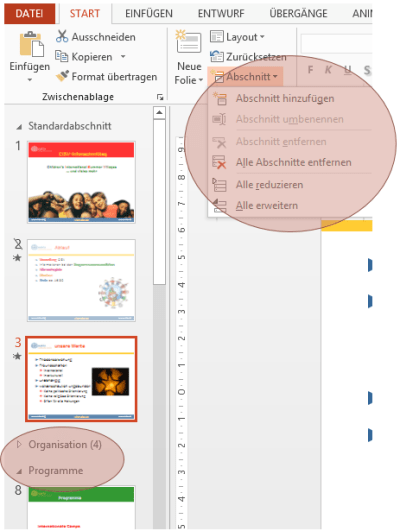The height and width of the screenshot is (531, 400).
Task: Open the Abschnitt dropdown button
Action: pyautogui.click(x=245, y=77)
